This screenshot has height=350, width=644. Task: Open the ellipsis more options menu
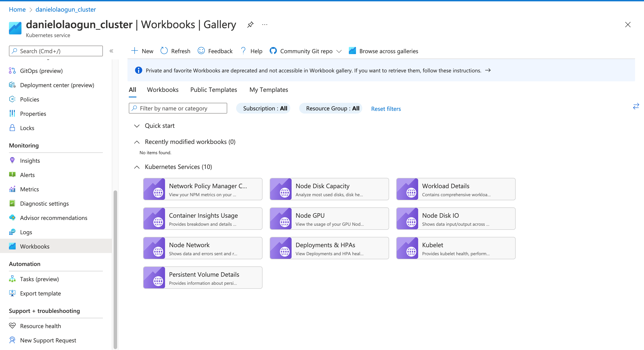pyautogui.click(x=265, y=25)
